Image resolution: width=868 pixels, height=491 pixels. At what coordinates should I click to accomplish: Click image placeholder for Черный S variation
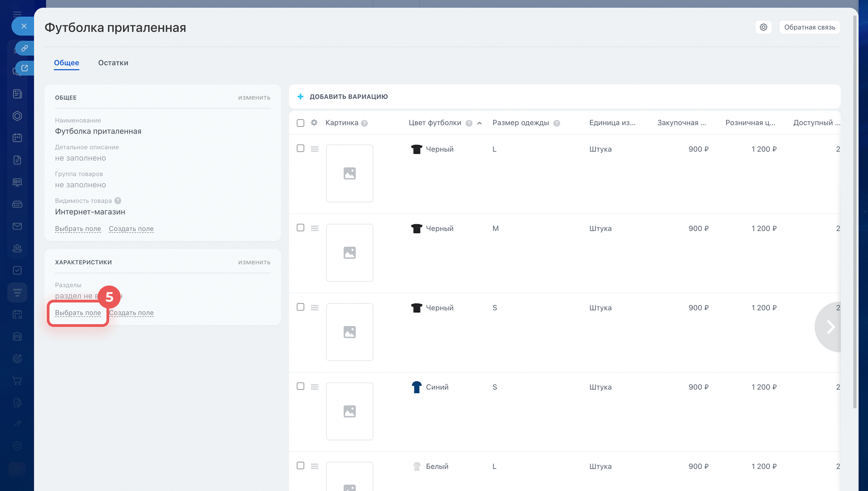click(x=349, y=332)
